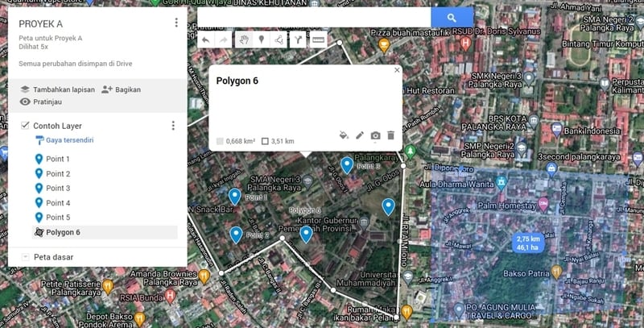
Task: Open the Polygon 6 paint bucket style
Action: coord(344,135)
